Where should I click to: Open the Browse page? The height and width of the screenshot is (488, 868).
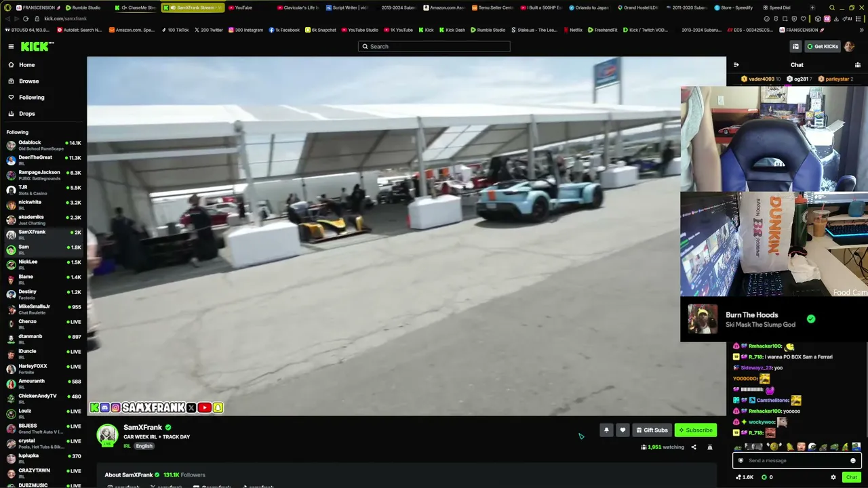(28, 81)
